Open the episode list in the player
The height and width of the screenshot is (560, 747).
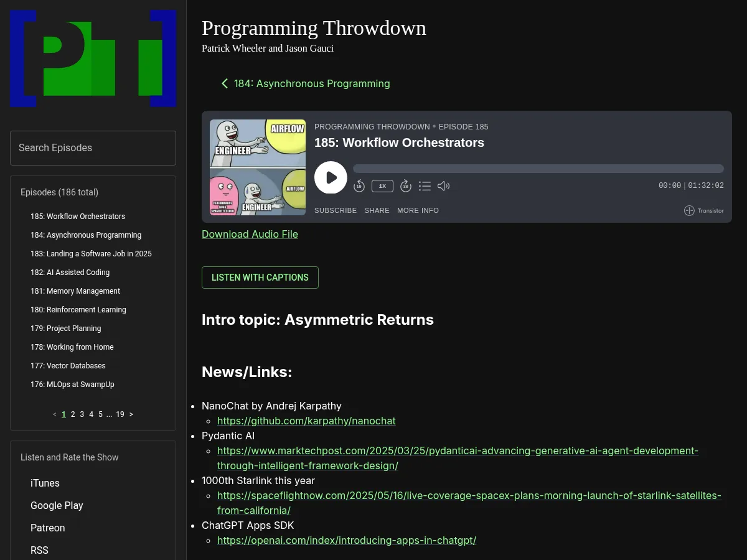(x=425, y=185)
